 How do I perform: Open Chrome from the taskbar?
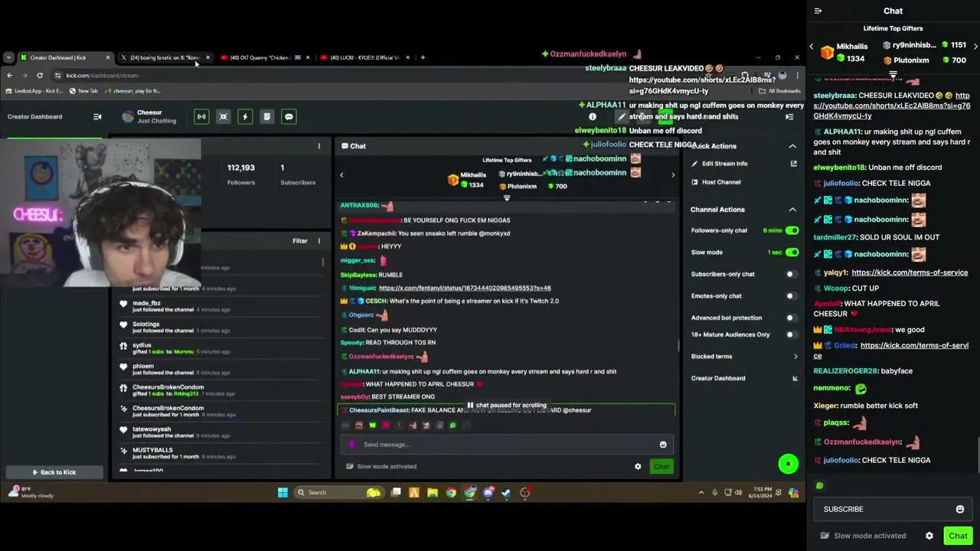point(451,492)
